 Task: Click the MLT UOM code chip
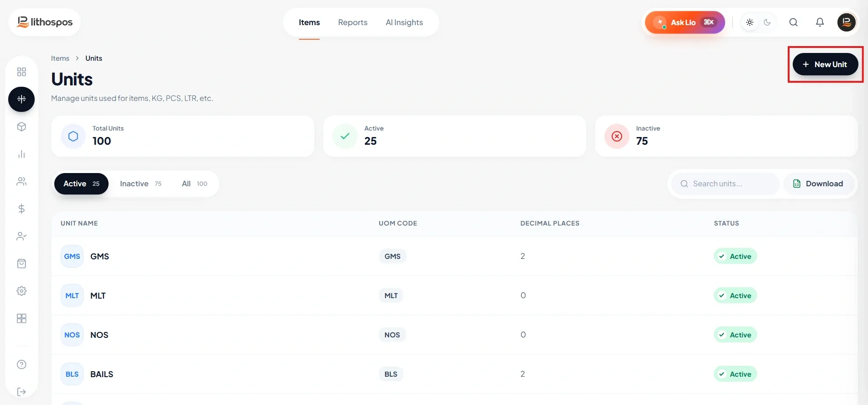[x=391, y=295]
